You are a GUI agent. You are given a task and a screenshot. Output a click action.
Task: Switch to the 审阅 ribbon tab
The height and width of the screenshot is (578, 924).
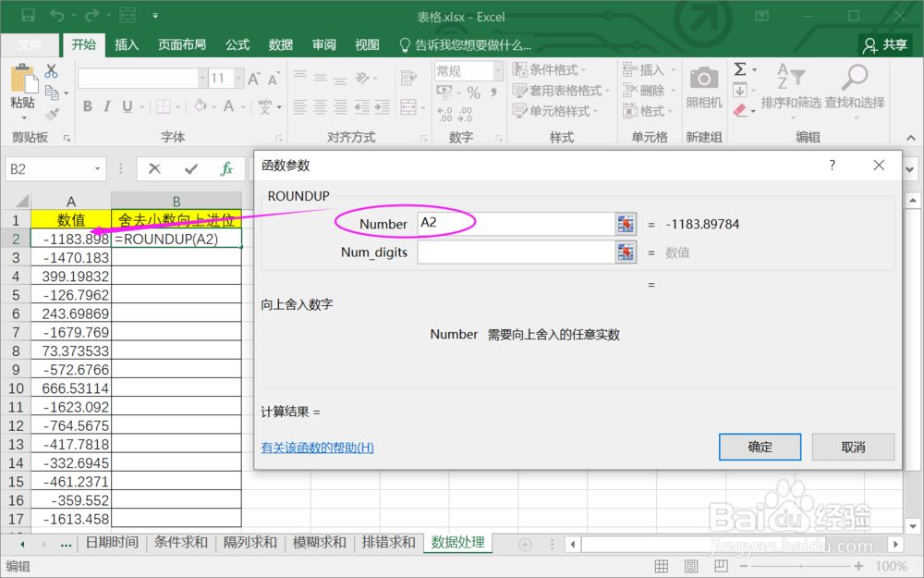click(324, 44)
